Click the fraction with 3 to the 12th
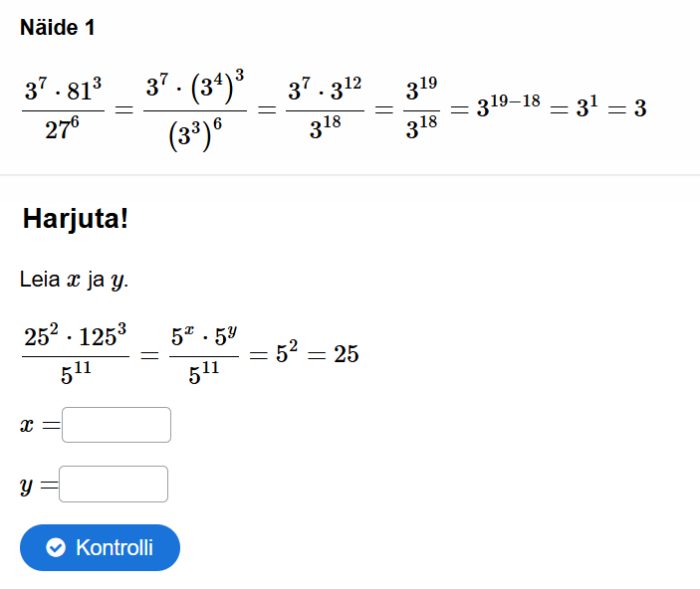 [325, 109]
